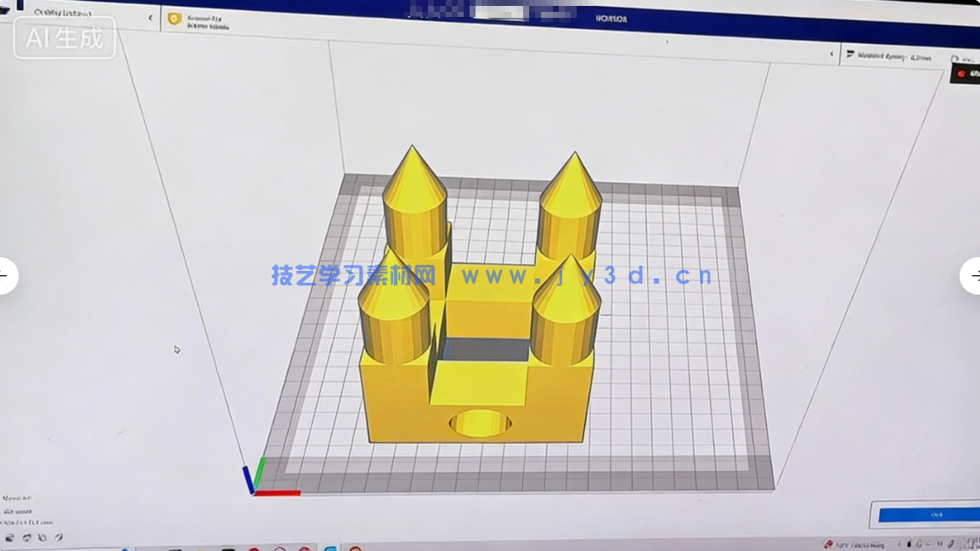Viewport: 980px width, 551px height.
Task: Click the model dimensions text at bottom left
Action: (27, 521)
